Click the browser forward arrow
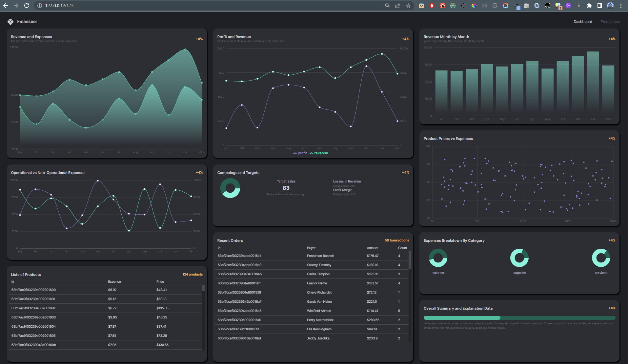Screen dimensions: 628x364 (x=16, y=6)
